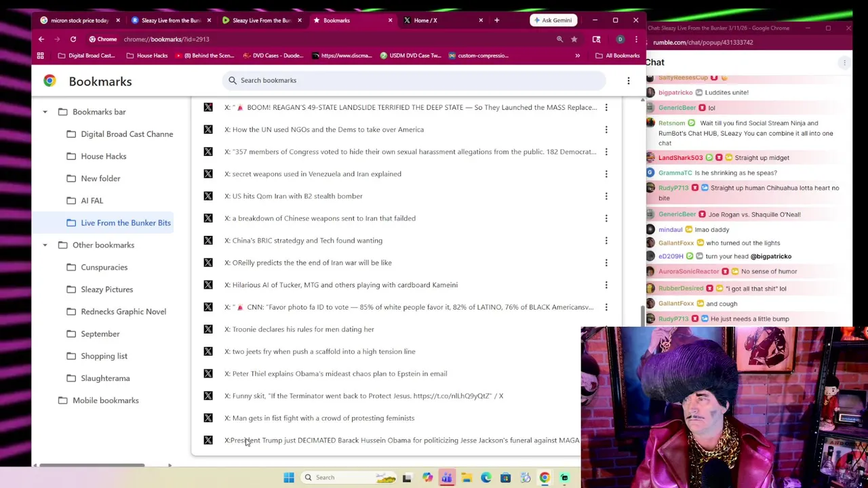Open more actions for CNN photo ID bookmark

606,308
